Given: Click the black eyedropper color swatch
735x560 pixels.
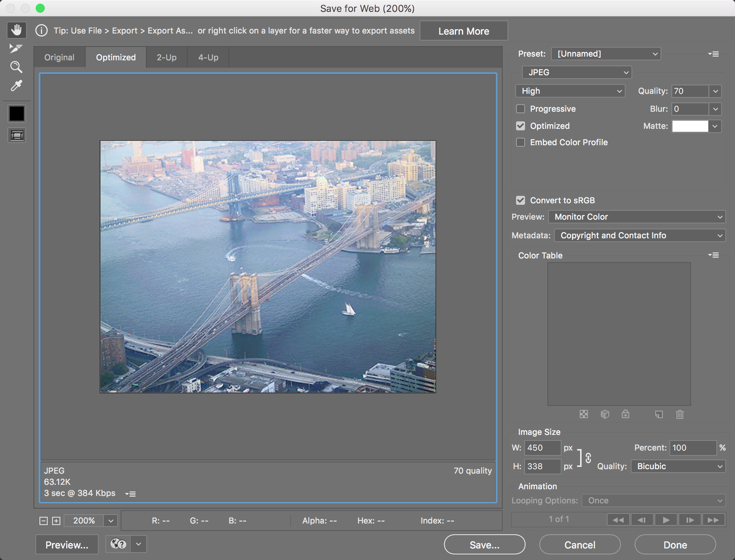Looking at the screenshot, I should pos(17,114).
